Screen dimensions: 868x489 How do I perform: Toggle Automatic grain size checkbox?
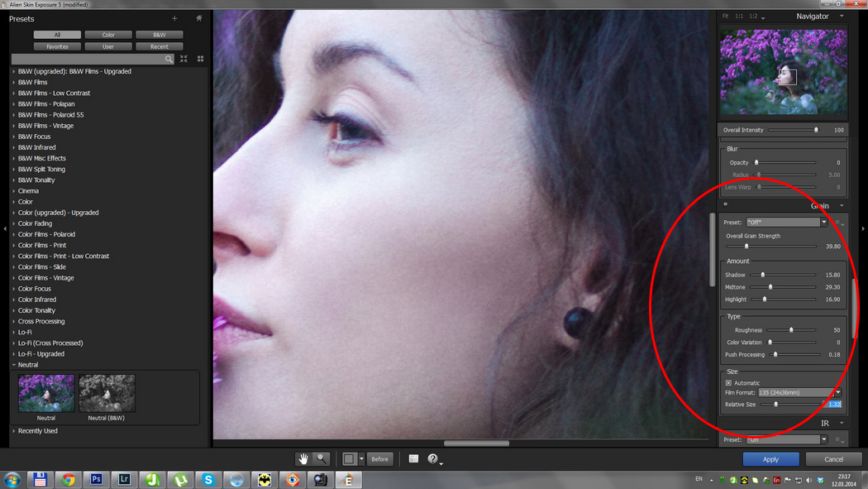click(x=728, y=382)
